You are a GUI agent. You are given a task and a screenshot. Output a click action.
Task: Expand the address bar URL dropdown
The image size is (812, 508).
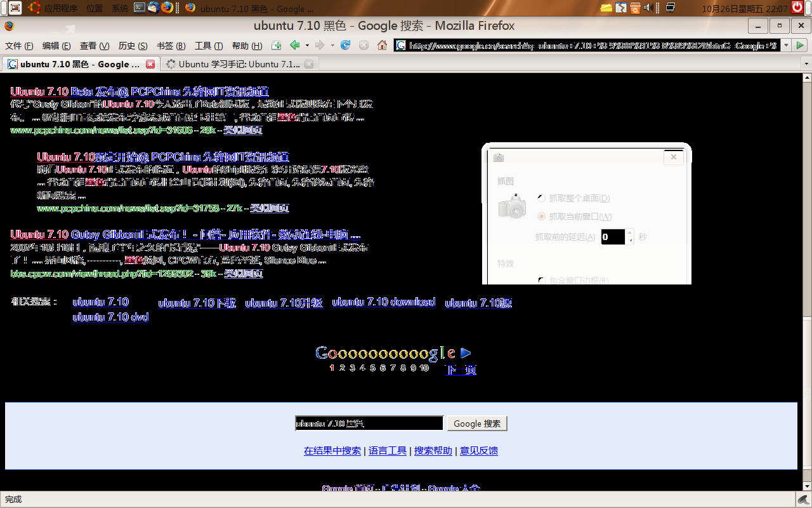click(x=785, y=45)
